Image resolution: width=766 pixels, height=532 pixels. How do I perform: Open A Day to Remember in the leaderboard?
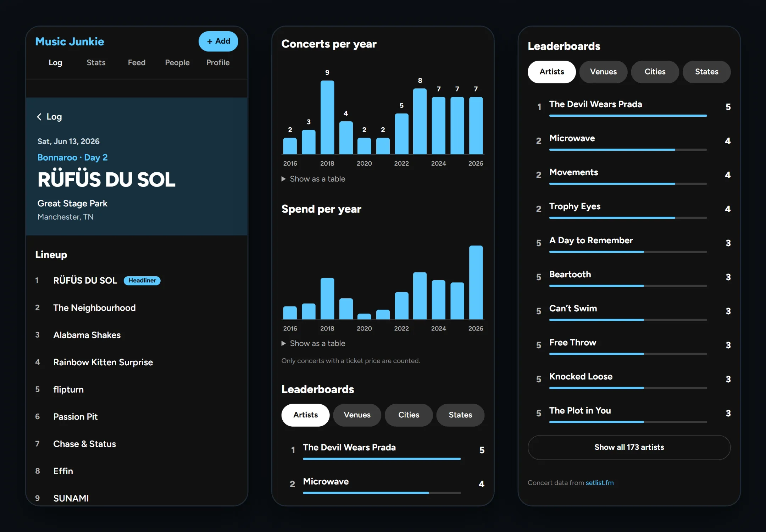point(591,240)
